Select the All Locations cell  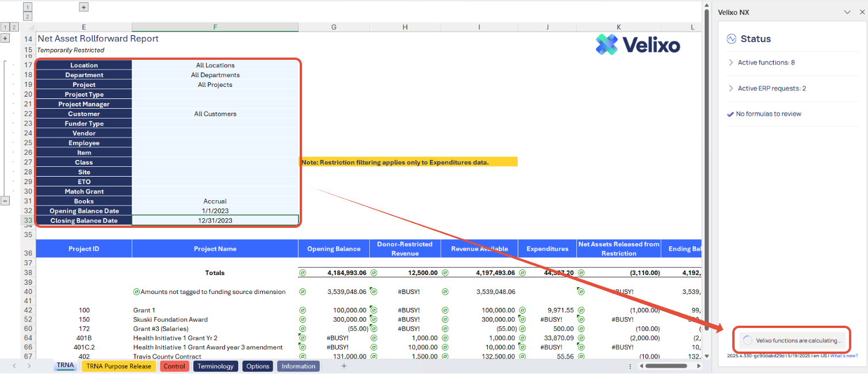coord(215,65)
